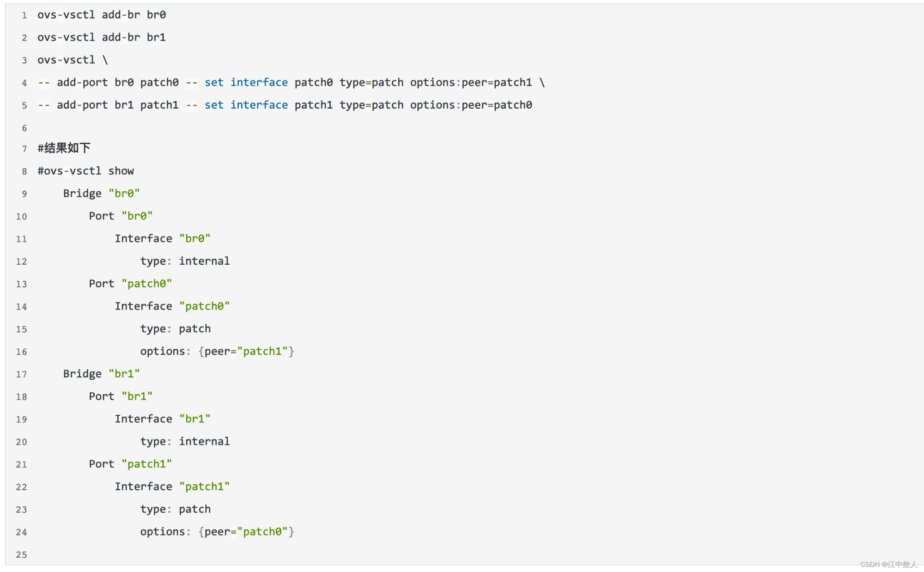Click the 'ovs-vsctl add-br br1' command text

click(x=102, y=37)
